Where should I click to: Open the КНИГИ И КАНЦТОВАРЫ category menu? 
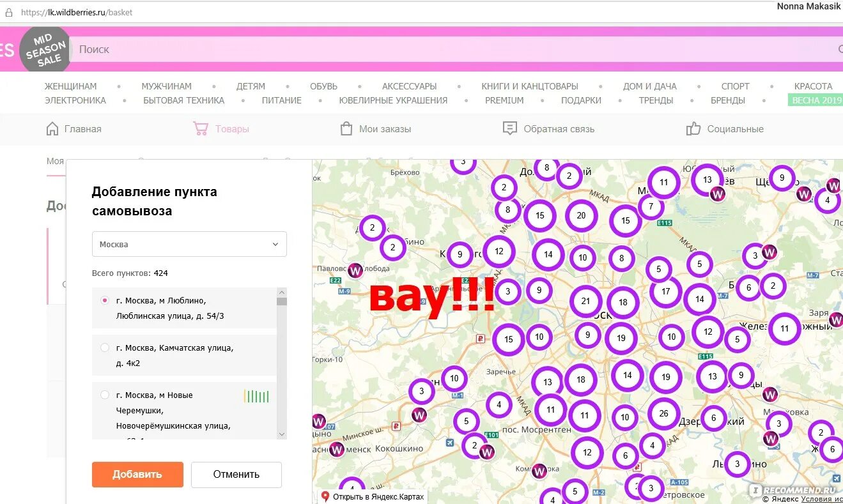530,86
